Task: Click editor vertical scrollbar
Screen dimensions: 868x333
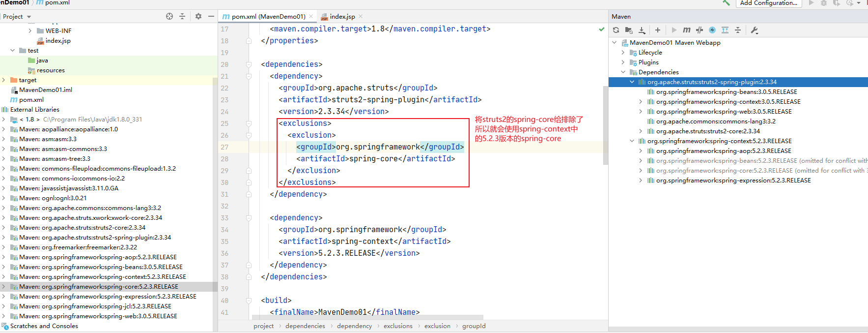Action: (606, 125)
